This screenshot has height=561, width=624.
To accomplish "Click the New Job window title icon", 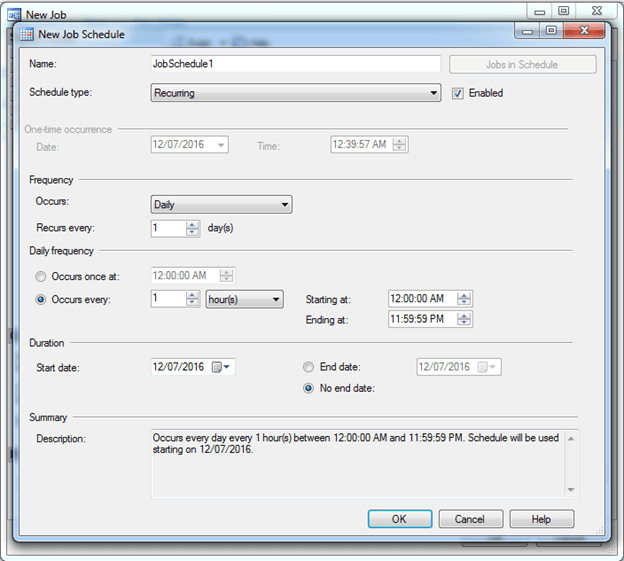I will coord(14,15).
